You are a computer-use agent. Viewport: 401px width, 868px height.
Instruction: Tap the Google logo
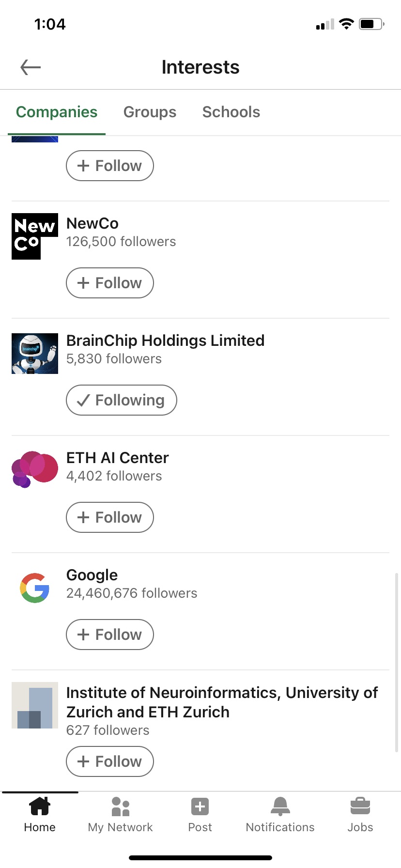pyautogui.click(x=35, y=588)
